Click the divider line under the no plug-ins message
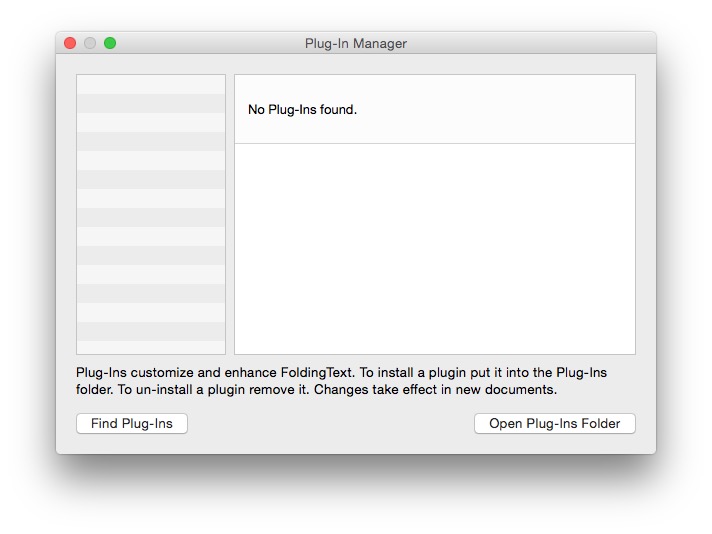The image size is (712, 534). coord(435,144)
